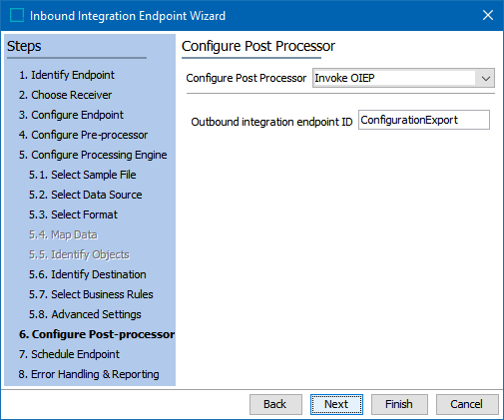Image resolution: width=504 pixels, height=420 pixels.
Task: Open the Advanced Settings sub-step
Action: click(x=85, y=314)
